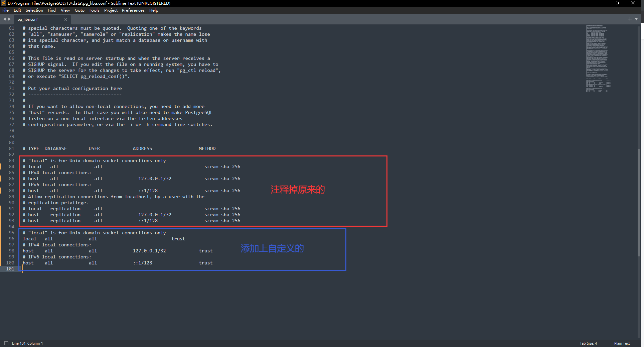Click the Line 101, Column 1 indicator
This screenshot has width=644, height=347.
click(27, 343)
